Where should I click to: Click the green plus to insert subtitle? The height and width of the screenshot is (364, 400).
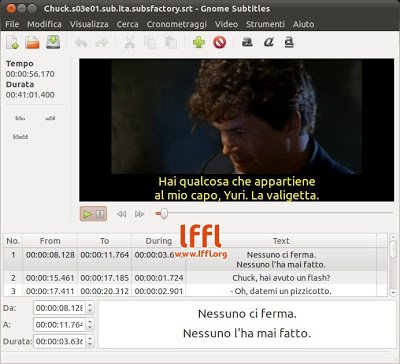coord(199,42)
